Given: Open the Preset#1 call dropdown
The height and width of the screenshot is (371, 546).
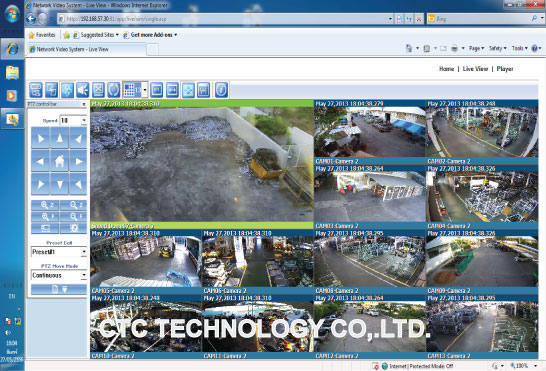Looking at the screenshot, I should coord(84,252).
